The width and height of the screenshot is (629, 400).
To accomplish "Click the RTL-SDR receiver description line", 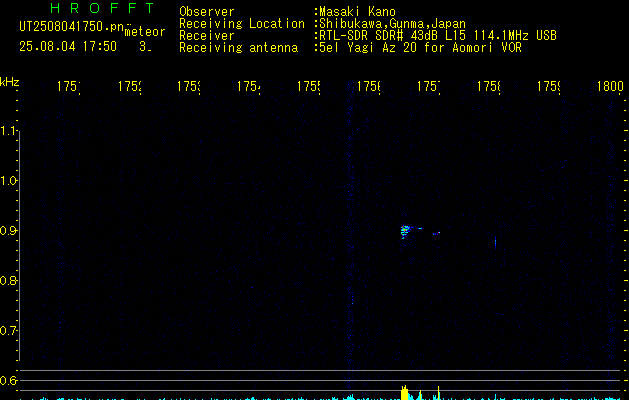I will pyautogui.click(x=437, y=36).
